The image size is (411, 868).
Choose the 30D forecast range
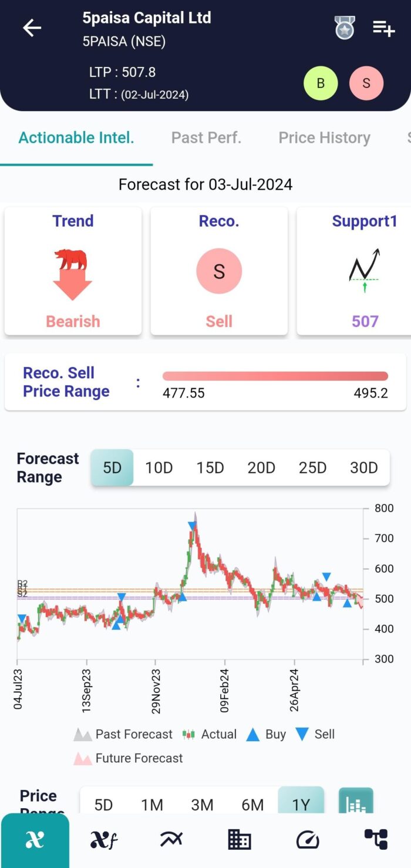click(x=364, y=467)
